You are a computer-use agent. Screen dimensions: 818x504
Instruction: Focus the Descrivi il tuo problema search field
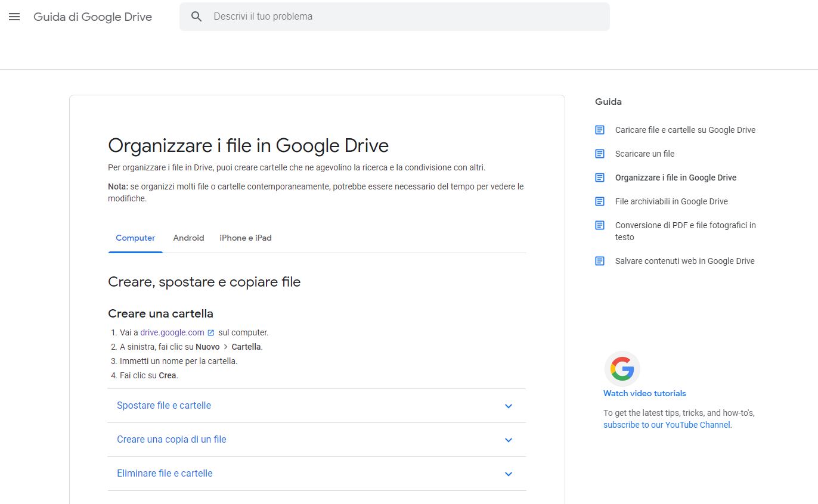coord(394,17)
